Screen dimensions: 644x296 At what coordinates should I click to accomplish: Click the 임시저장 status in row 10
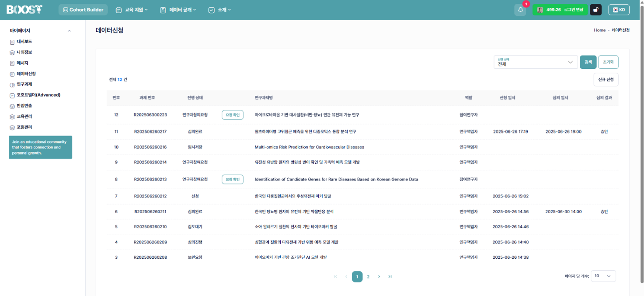click(195, 147)
